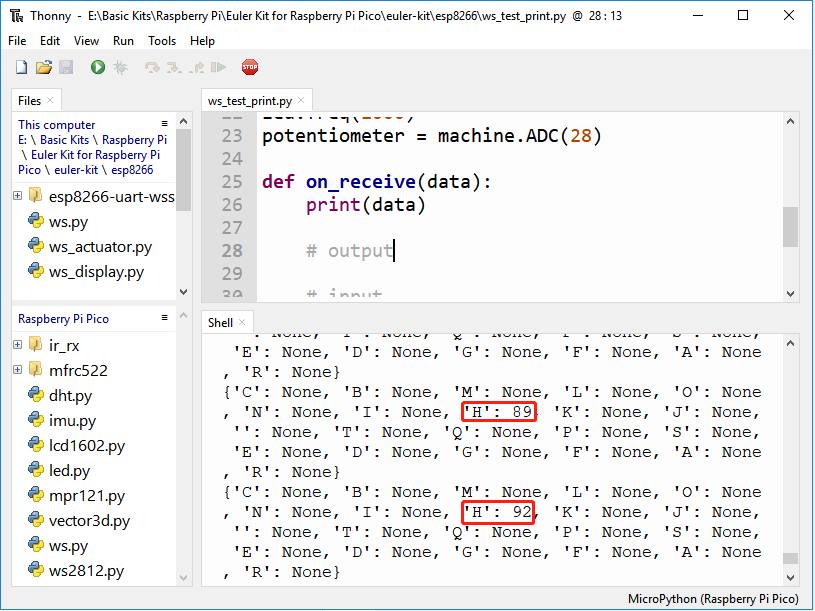Open the Raspberry Pi Pico panel menu
815x611 pixels.
164,317
